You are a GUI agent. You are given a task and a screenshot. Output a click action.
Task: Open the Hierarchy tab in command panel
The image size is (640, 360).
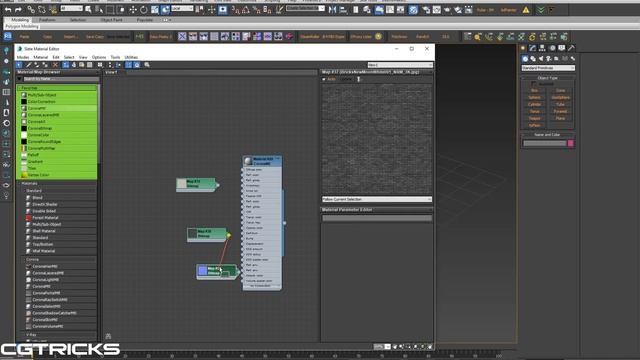tap(542, 48)
